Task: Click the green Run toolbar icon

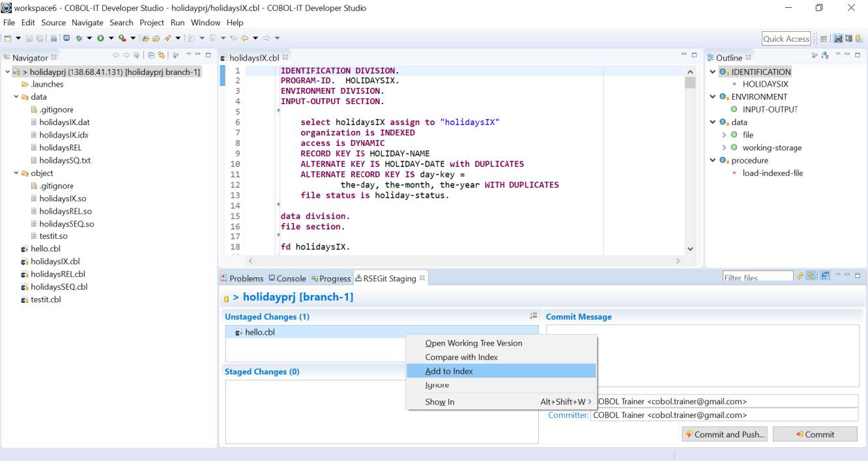Action: 101,38
